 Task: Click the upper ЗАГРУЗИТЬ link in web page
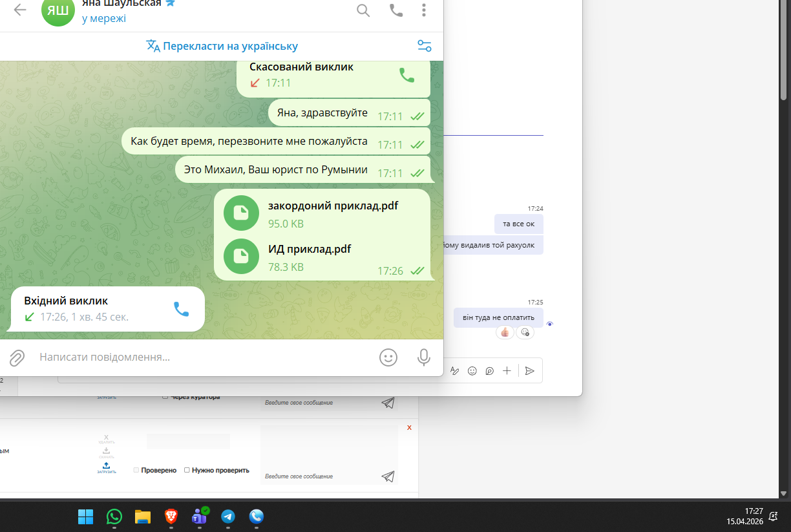(107, 397)
